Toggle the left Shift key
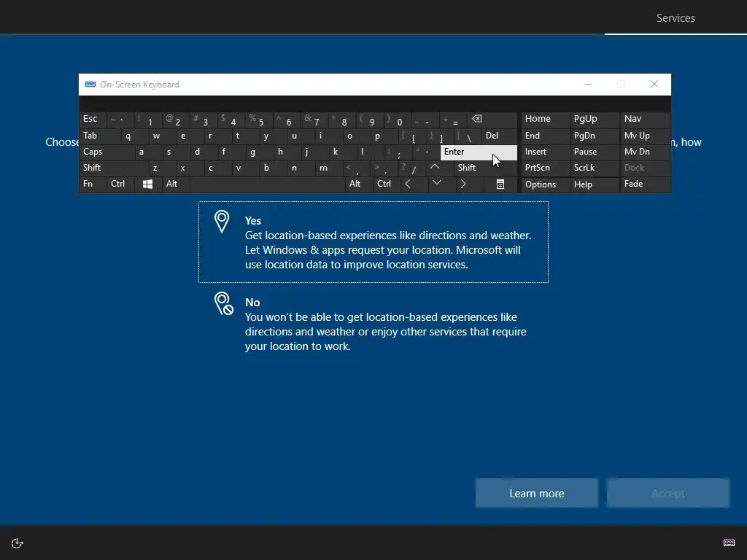 click(x=114, y=168)
